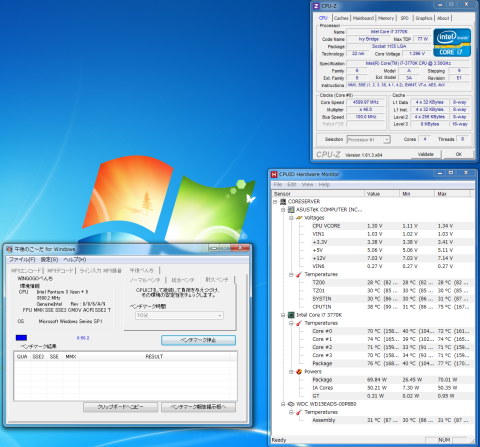Image resolution: width=480 pixels, height=447 pixels.
Task: Switch to the Caches tab in CPU-Z
Action: 341,18
